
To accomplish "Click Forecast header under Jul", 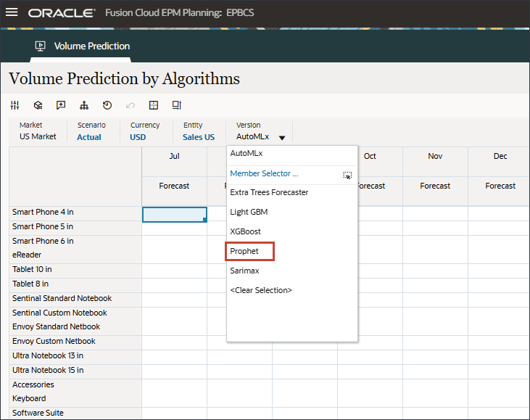I will (x=174, y=186).
